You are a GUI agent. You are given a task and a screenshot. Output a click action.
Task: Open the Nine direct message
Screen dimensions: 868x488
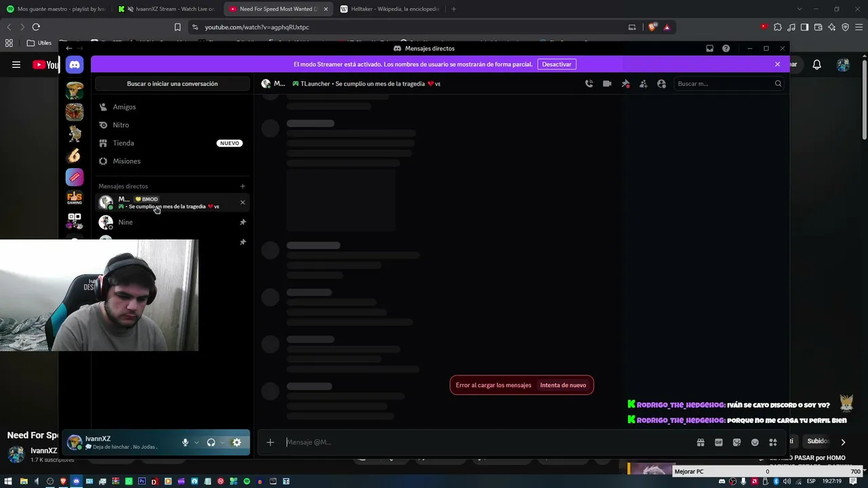click(x=172, y=222)
